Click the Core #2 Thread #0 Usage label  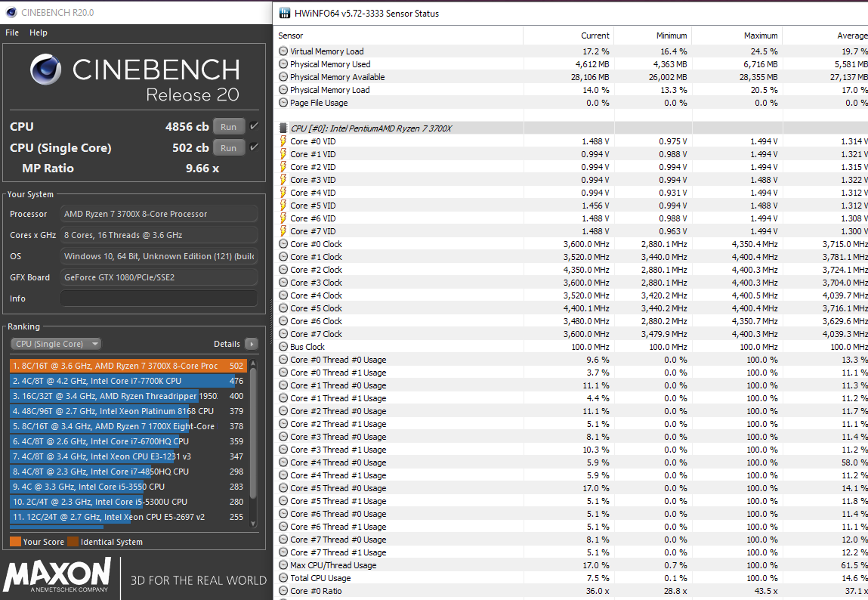[338, 411]
